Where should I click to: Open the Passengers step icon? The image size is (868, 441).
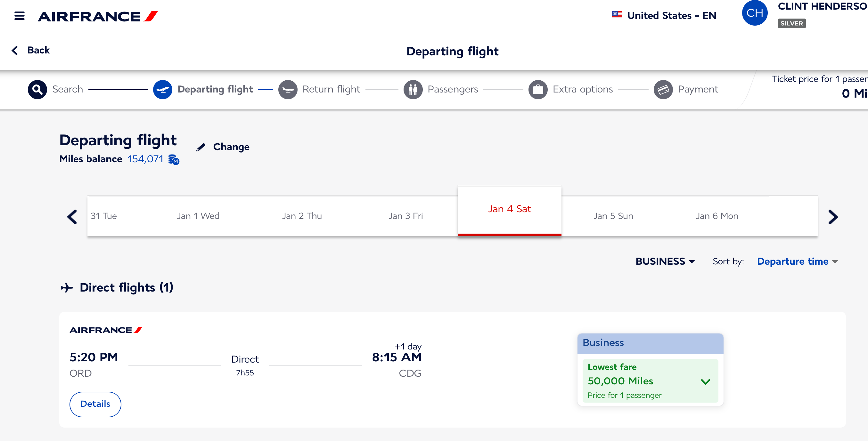413,89
